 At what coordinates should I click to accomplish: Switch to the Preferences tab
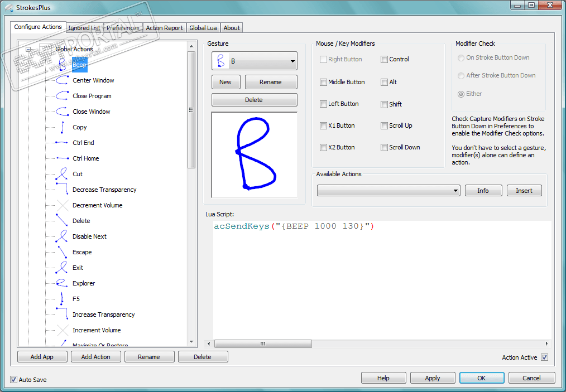[x=123, y=28]
